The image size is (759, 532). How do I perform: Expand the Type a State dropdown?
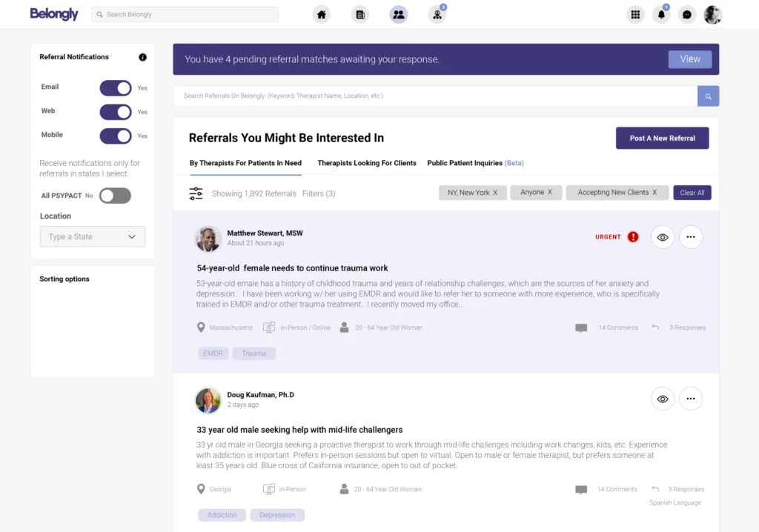tap(93, 237)
